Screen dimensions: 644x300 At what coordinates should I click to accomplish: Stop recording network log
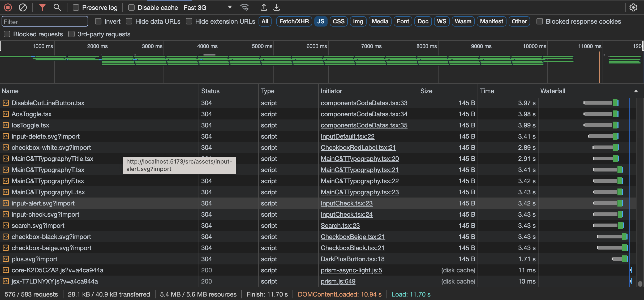(x=8, y=7)
